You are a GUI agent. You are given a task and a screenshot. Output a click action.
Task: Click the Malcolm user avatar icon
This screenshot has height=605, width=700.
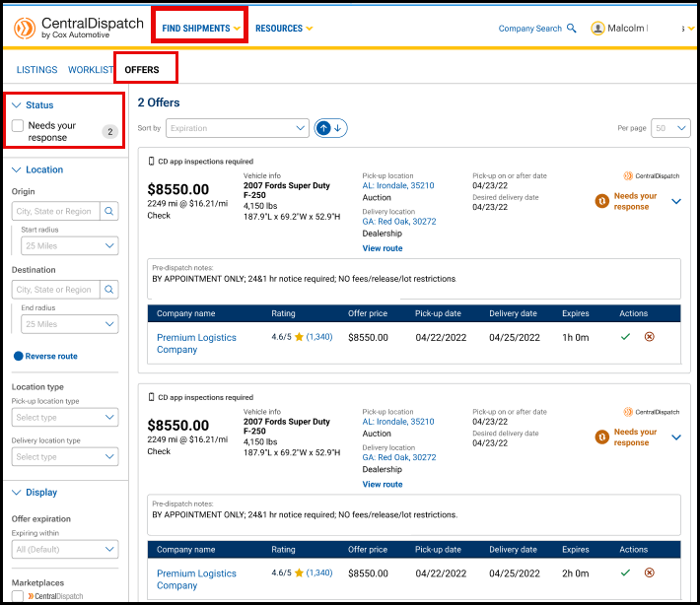click(597, 29)
